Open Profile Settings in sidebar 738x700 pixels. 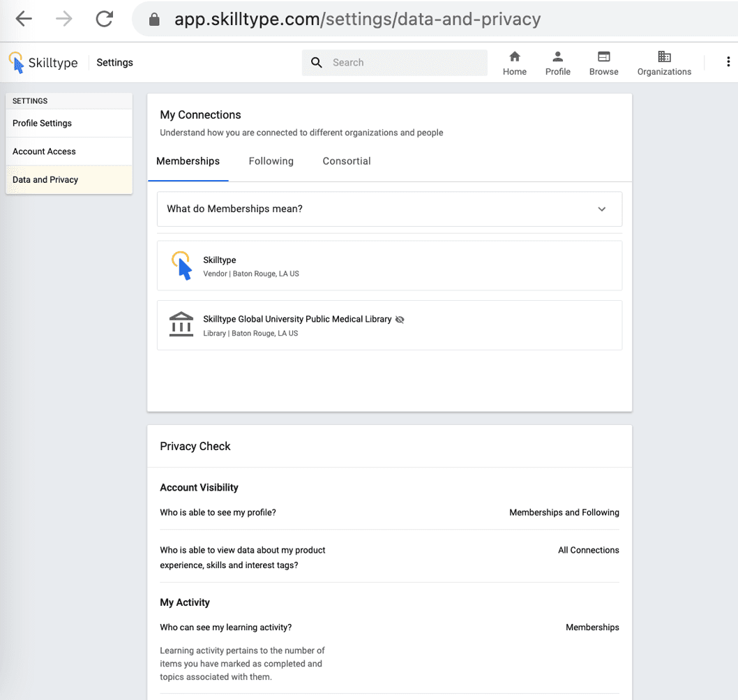pos(69,123)
